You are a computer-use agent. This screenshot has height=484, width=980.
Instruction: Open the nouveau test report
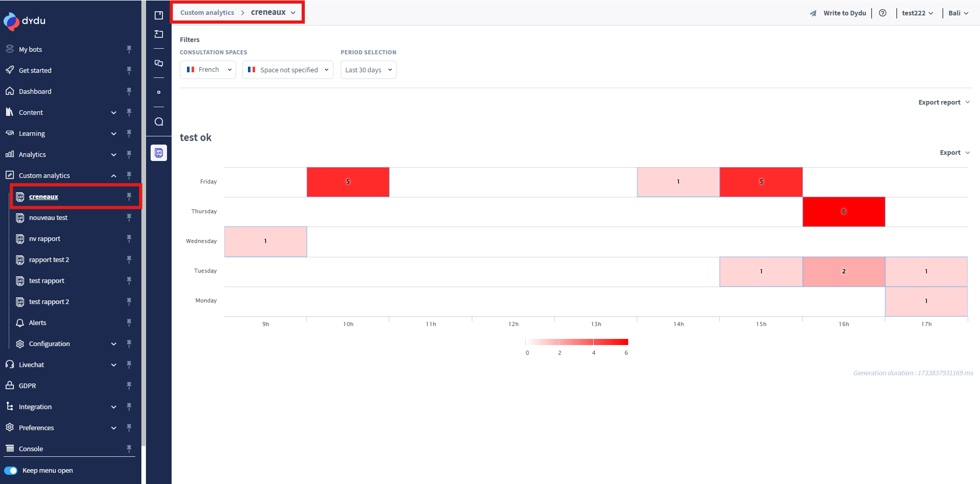[x=48, y=218]
